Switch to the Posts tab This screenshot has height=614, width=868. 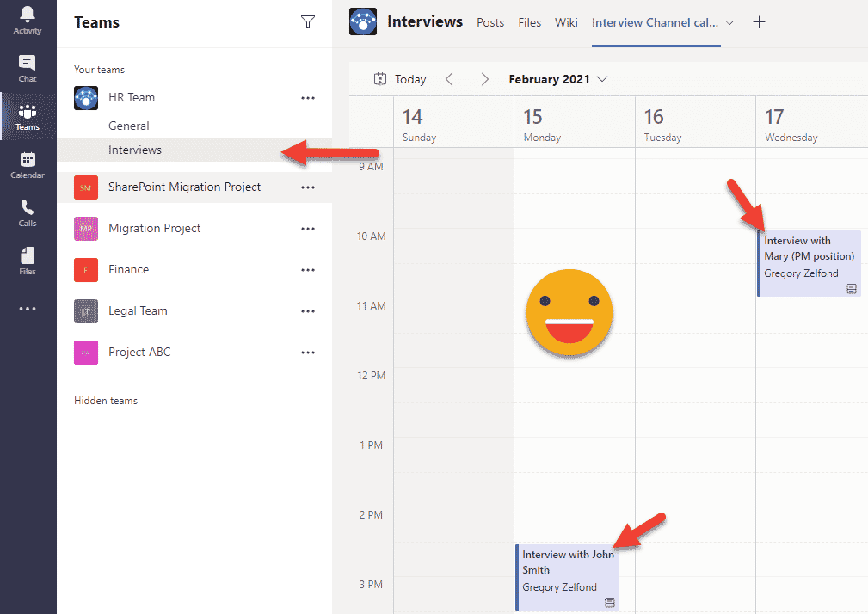[x=490, y=22]
